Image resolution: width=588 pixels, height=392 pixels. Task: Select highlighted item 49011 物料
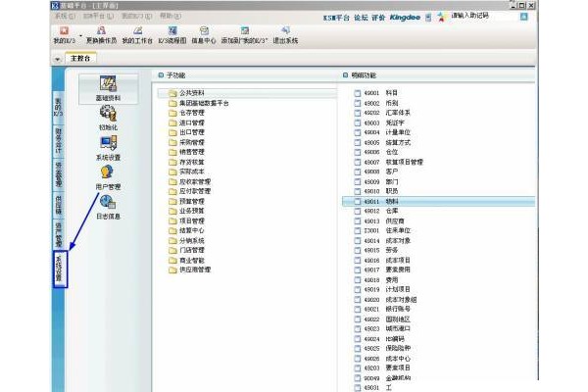(438, 202)
